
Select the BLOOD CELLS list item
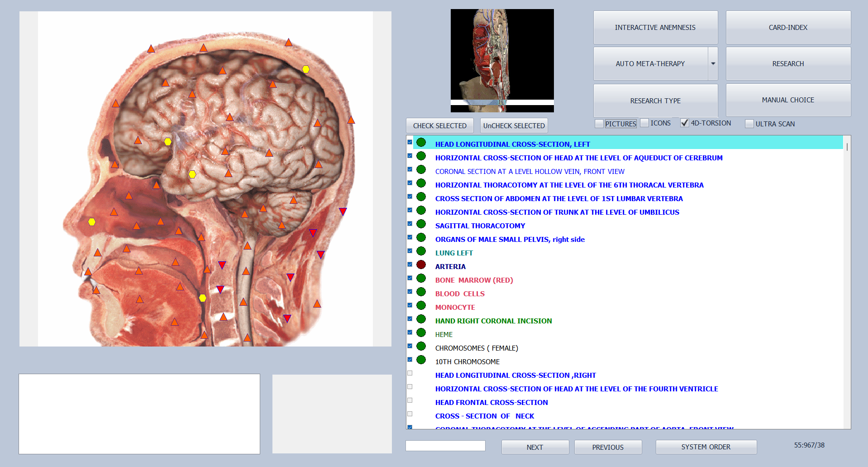click(x=460, y=294)
